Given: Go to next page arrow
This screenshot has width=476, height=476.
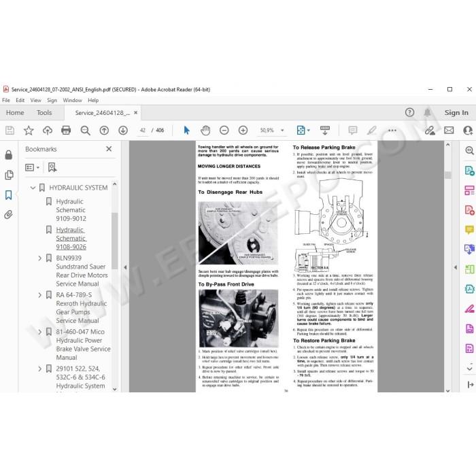Looking at the screenshot, I should click(123, 131).
